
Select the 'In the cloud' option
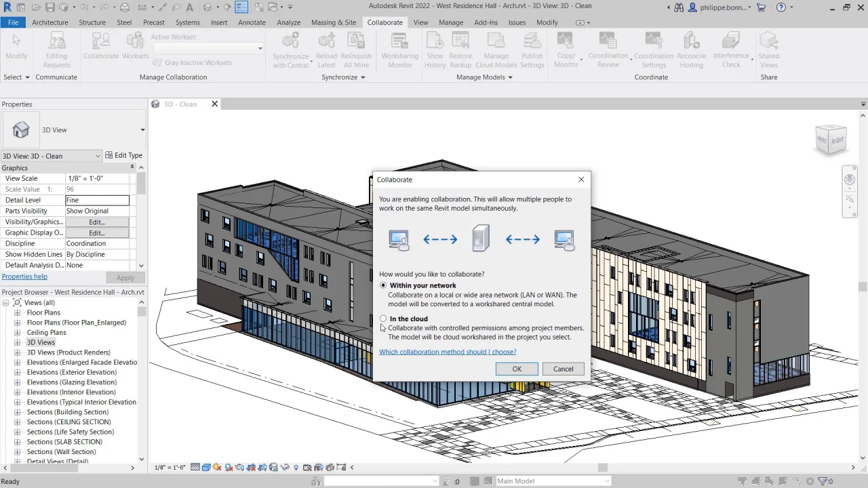[x=384, y=319]
